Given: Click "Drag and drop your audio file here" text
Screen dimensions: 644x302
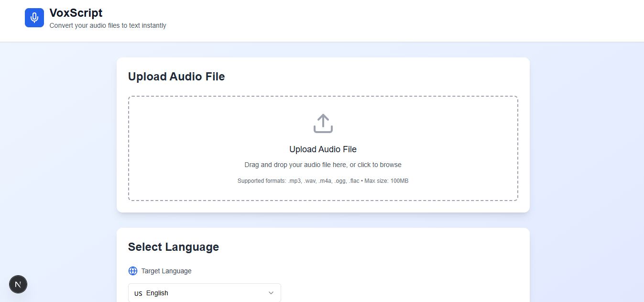Looking at the screenshot, I should (323, 165).
